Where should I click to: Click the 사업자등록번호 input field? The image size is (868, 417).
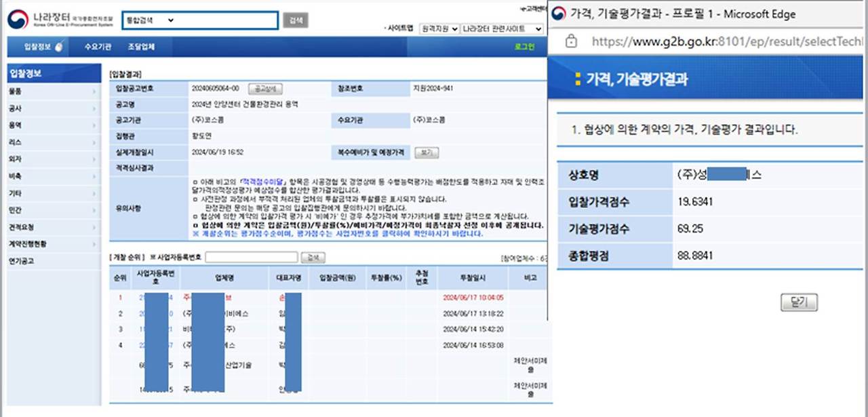coord(251,257)
